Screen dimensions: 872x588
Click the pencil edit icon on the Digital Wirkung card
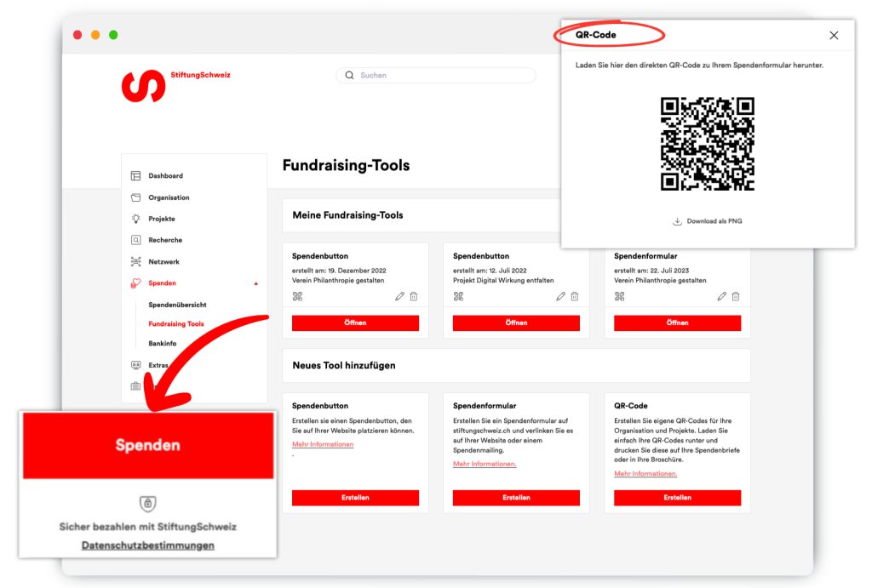click(560, 296)
